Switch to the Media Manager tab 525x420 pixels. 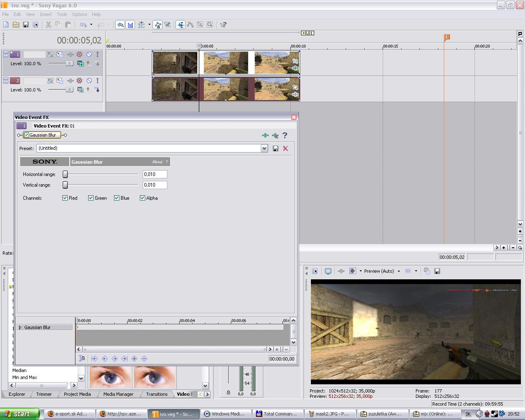[118, 394]
